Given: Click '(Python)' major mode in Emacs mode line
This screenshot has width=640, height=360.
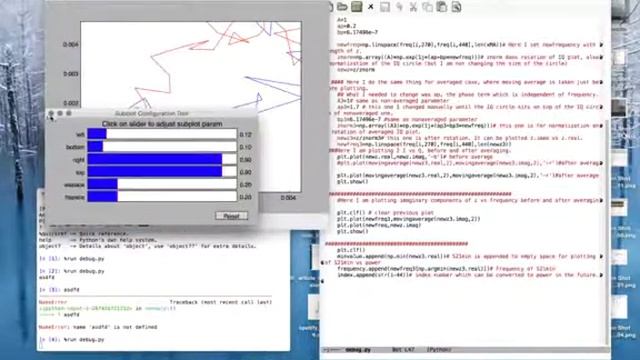Looking at the screenshot, I should pos(439,350).
